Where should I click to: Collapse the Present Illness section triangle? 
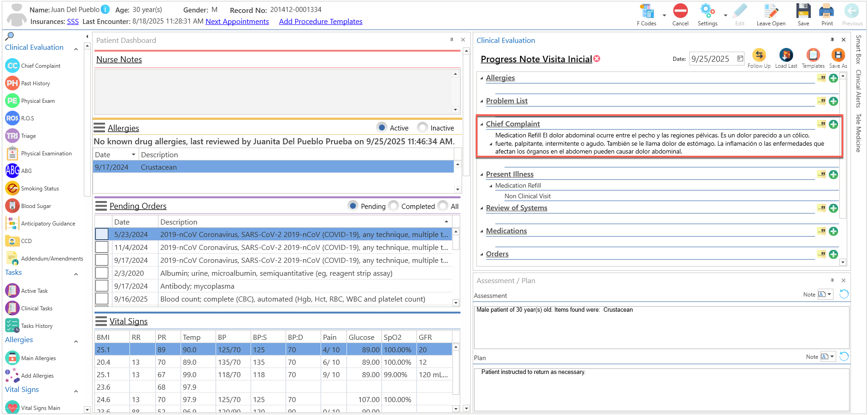click(481, 174)
